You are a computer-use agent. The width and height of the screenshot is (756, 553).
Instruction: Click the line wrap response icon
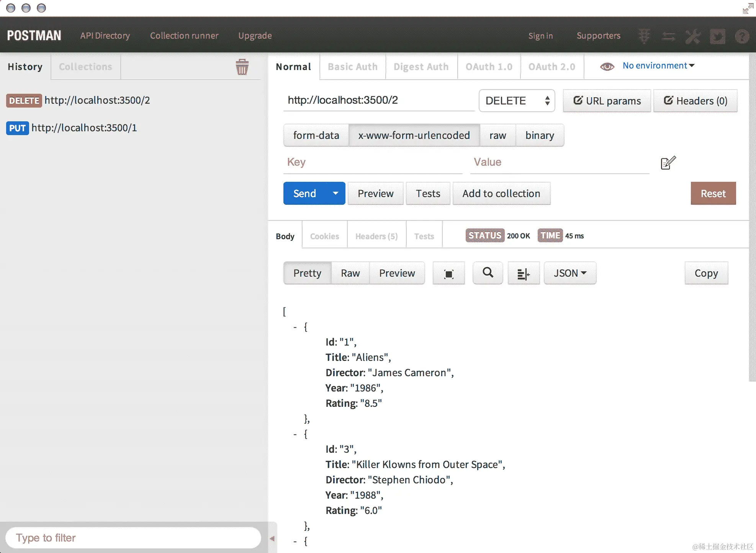[523, 274]
